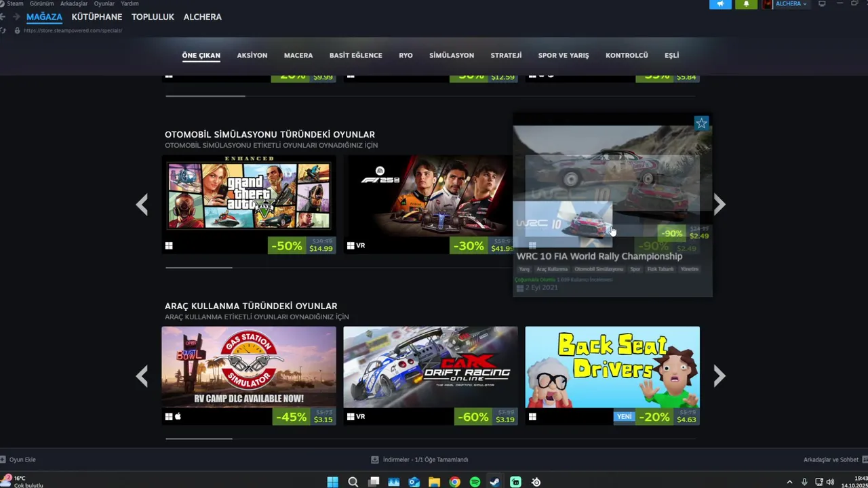Open Arkadaşlar ve Sohbet
This screenshot has width=868, height=488.
coord(831,460)
